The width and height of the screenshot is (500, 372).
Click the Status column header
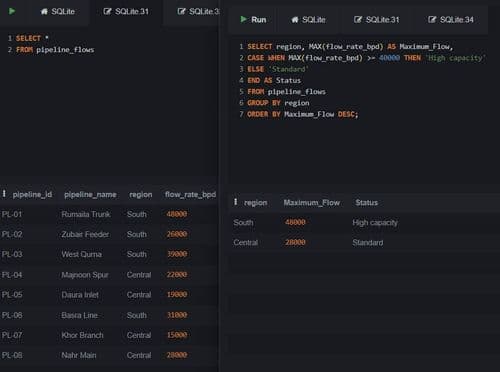click(x=366, y=203)
